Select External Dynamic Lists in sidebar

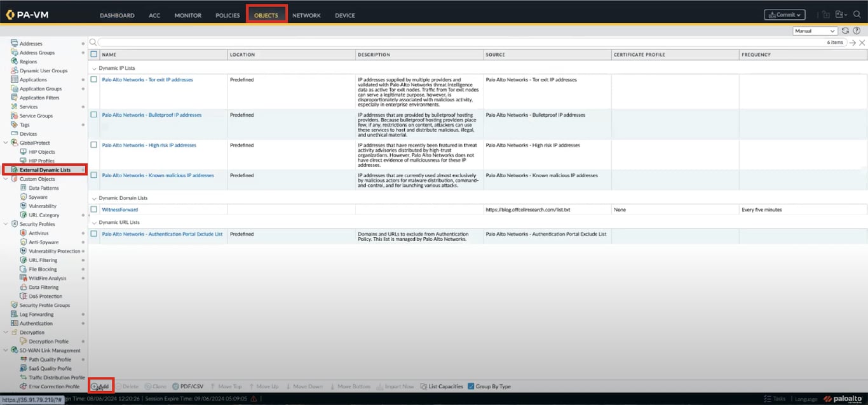tap(45, 169)
